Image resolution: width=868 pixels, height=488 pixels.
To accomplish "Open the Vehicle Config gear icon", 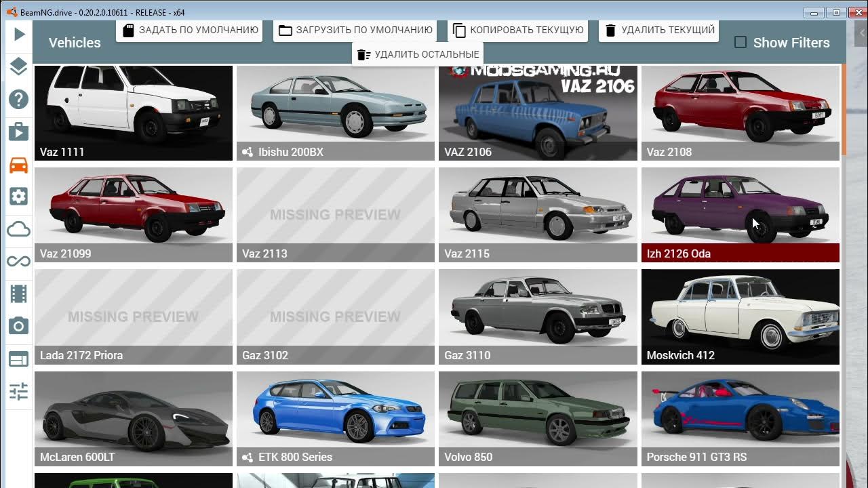I will click(x=19, y=197).
